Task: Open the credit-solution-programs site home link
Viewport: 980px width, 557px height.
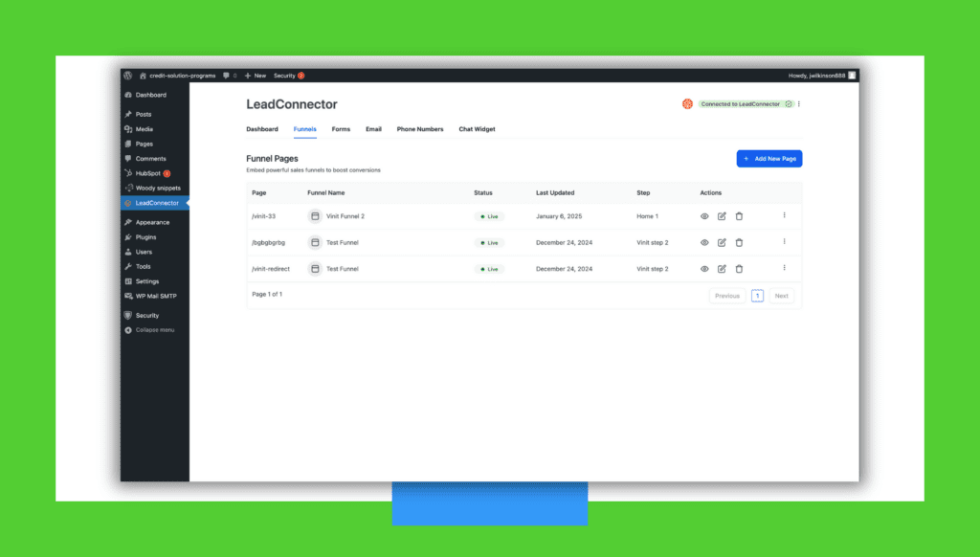Action: click(177, 76)
